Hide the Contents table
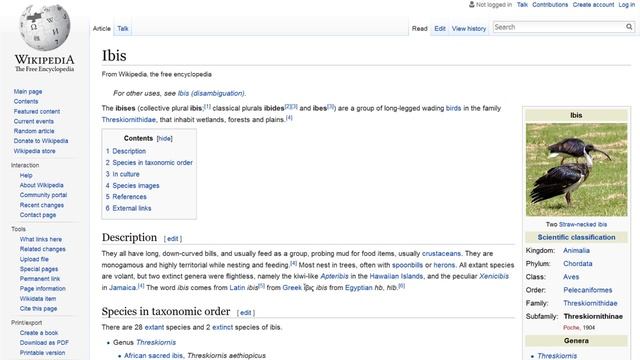This screenshot has width=640, height=360. tap(164, 138)
